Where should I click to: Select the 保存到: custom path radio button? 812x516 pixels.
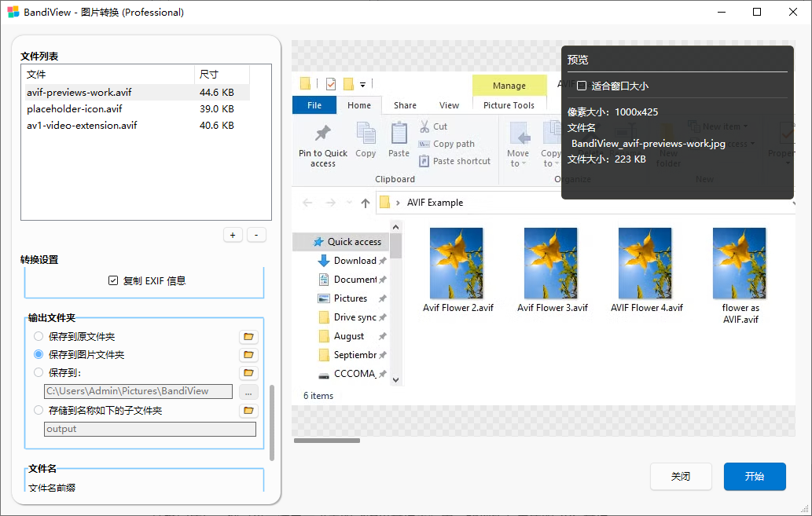click(39, 373)
